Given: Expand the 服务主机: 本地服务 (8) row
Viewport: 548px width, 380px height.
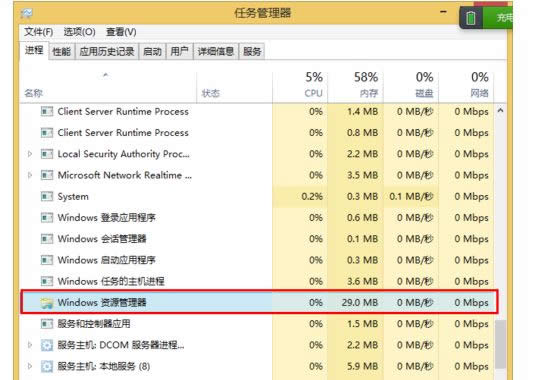Looking at the screenshot, I should click(x=30, y=366).
